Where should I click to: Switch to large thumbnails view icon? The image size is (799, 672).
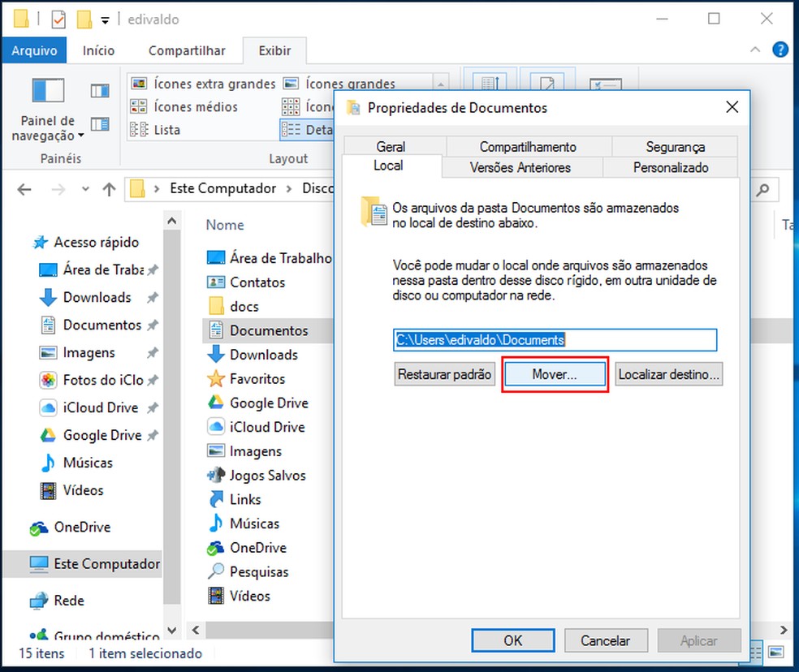tap(776, 653)
